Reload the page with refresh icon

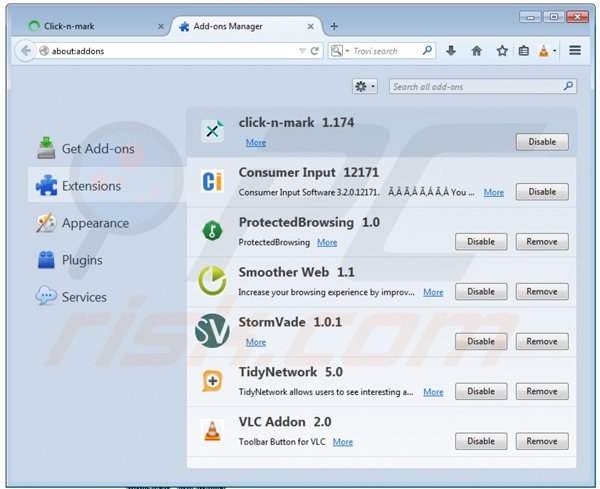tap(315, 51)
